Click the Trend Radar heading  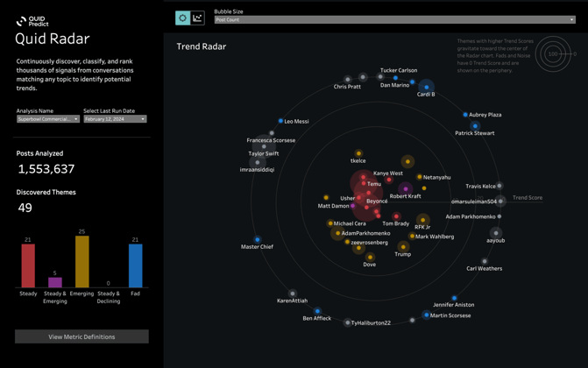pos(202,46)
